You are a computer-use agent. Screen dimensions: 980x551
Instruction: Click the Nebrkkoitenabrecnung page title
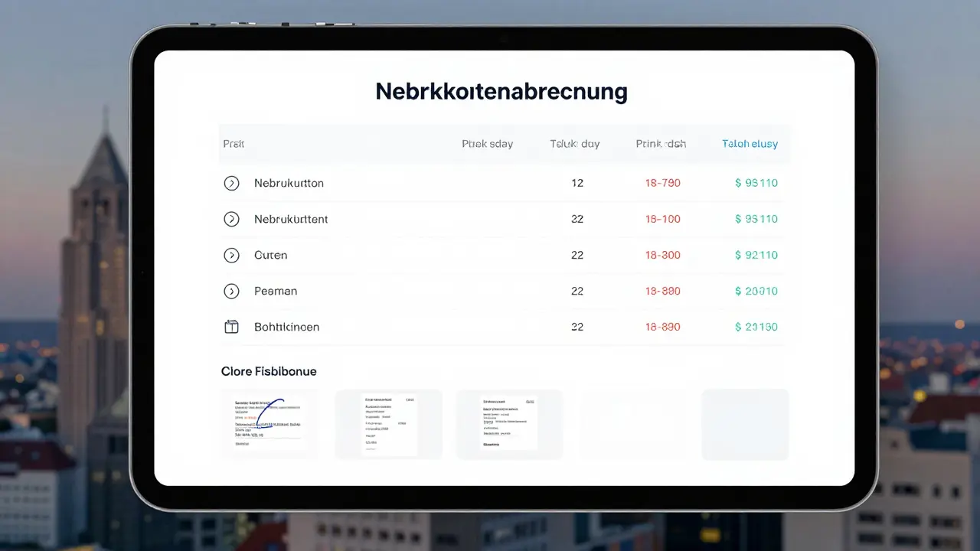[501, 91]
